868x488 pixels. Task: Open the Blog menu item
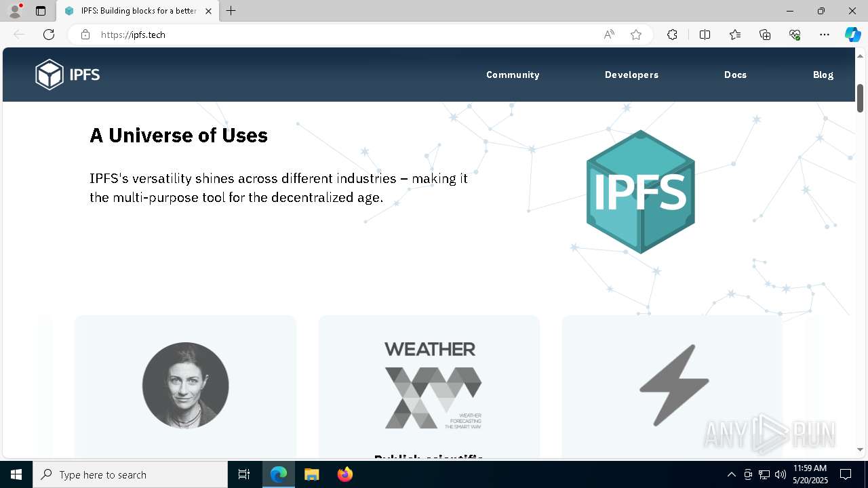(x=823, y=75)
